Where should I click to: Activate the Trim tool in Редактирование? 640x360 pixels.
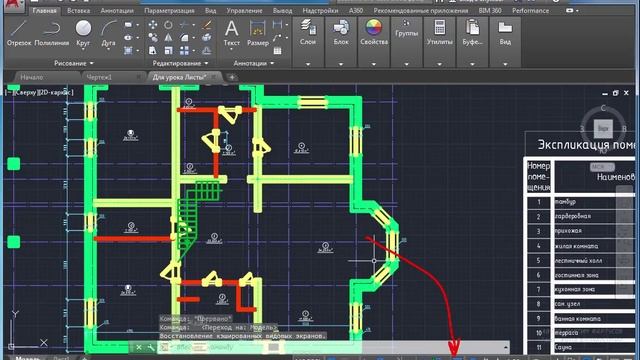point(184,25)
